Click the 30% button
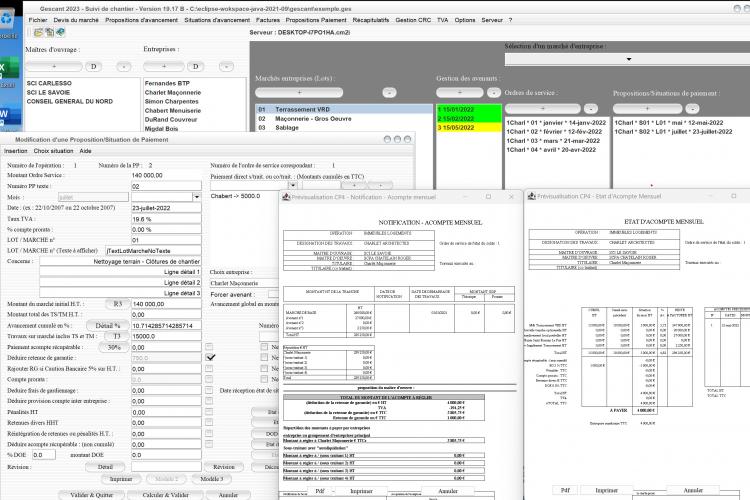Image resolution: width=750 pixels, height=500 pixels. pyautogui.click(x=114, y=347)
